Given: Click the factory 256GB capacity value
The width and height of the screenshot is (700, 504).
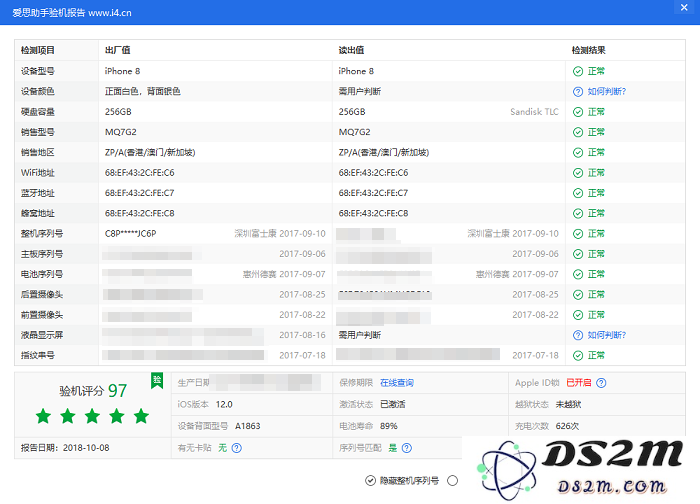Looking at the screenshot, I should pos(118,112).
